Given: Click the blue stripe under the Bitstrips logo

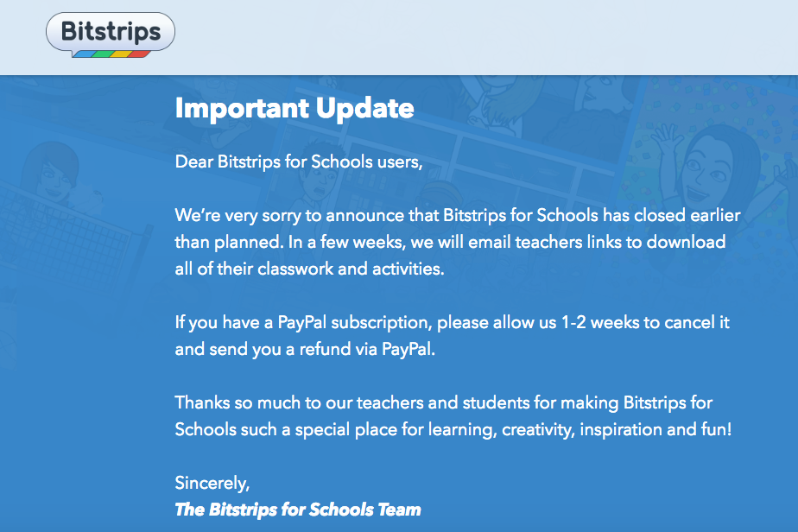Looking at the screenshot, I should (83, 54).
